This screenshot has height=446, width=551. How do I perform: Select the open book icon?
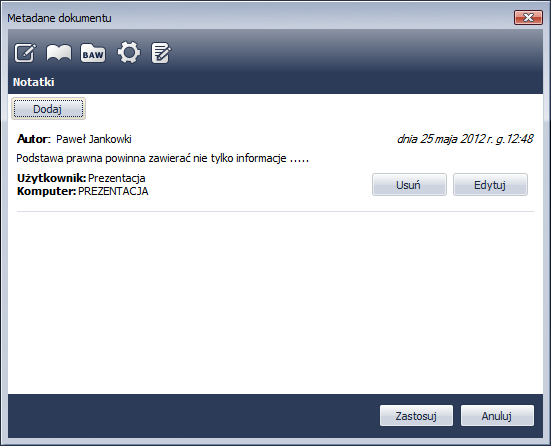tap(59, 53)
